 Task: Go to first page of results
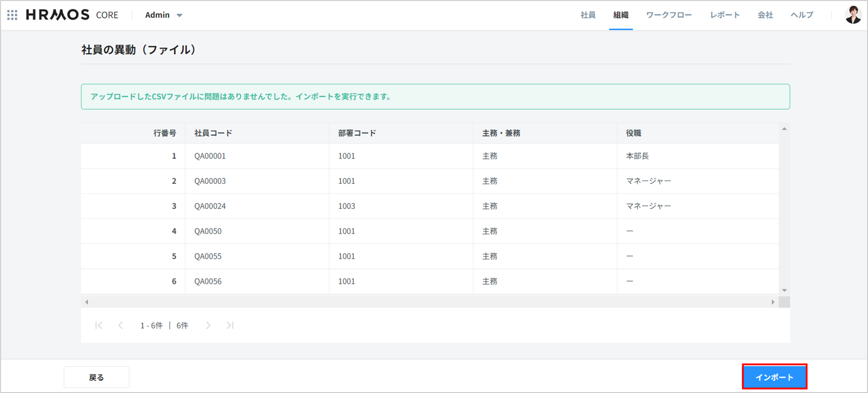99,325
